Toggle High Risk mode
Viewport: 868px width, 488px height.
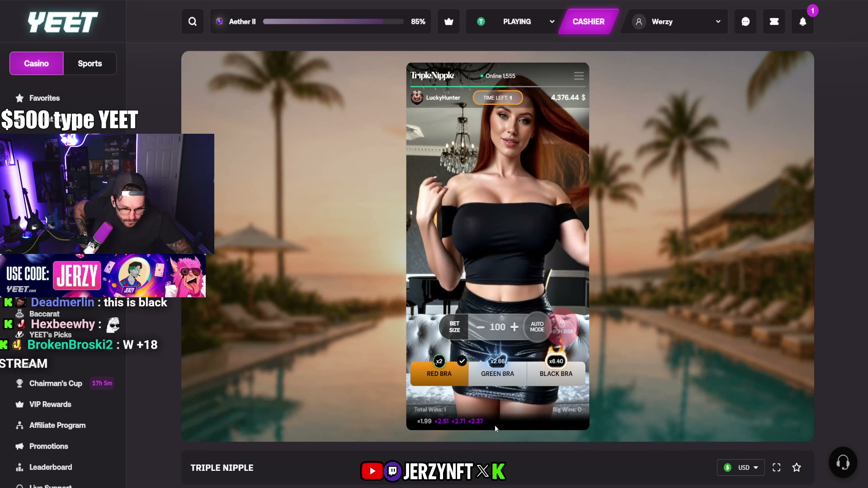point(562,327)
